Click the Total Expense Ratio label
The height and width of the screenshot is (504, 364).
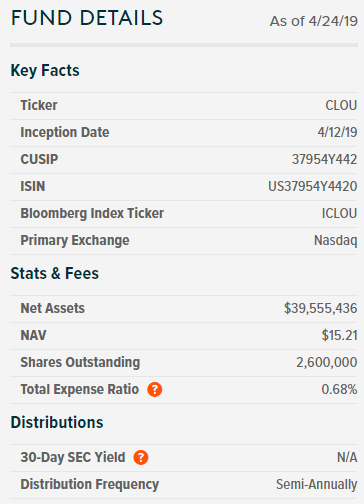80,389
